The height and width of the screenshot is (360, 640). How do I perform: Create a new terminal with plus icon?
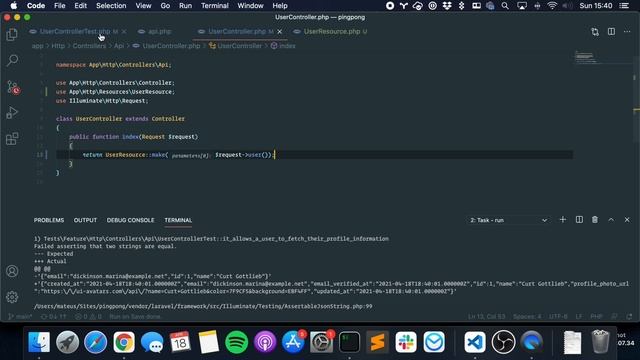pyautogui.click(x=562, y=220)
